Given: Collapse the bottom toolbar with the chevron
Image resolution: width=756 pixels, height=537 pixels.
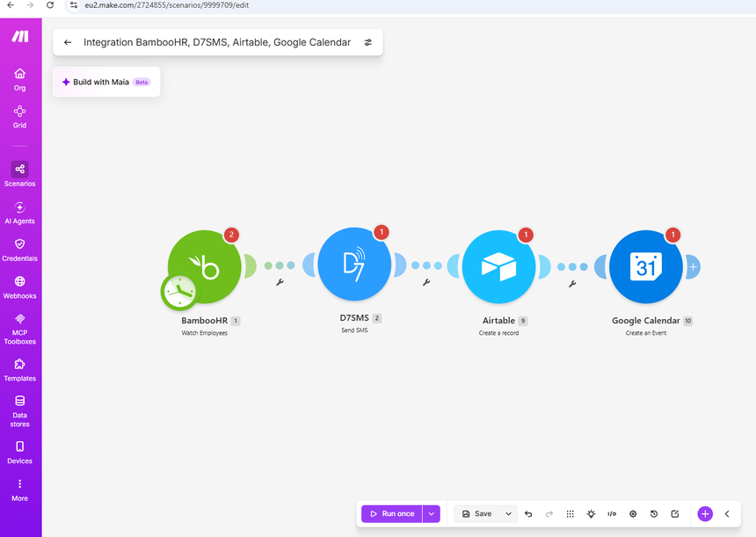Looking at the screenshot, I should pyautogui.click(x=727, y=514).
